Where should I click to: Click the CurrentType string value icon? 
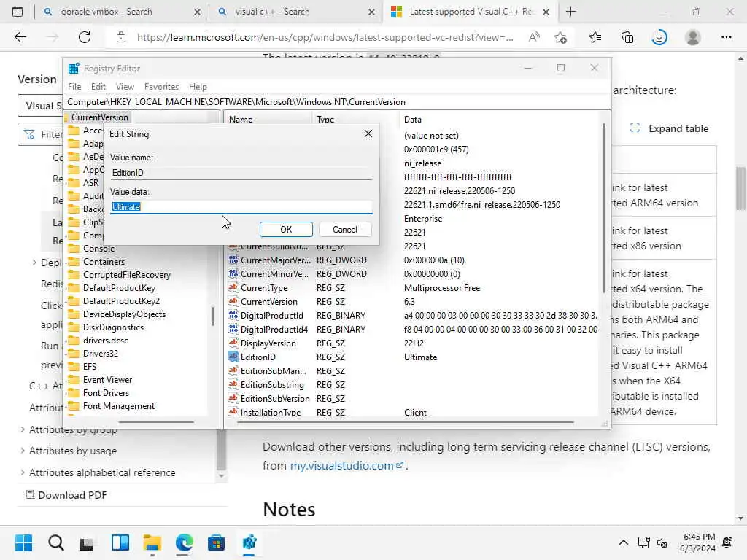pos(233,287)
